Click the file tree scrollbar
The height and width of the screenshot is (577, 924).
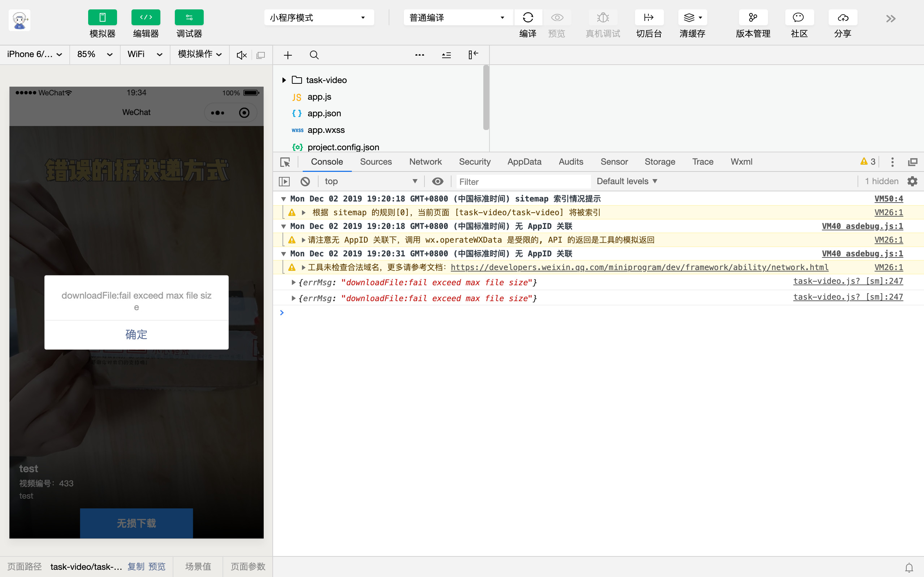[x=486, y=98]
